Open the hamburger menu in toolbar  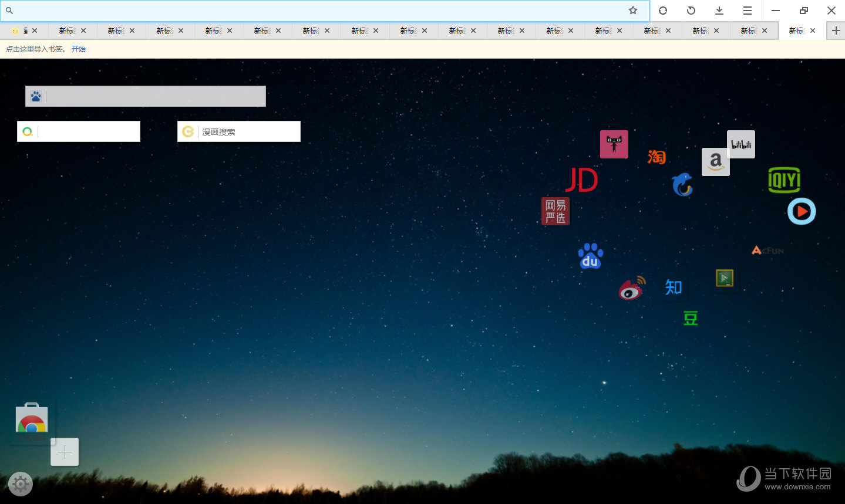[x=747, y=11]
